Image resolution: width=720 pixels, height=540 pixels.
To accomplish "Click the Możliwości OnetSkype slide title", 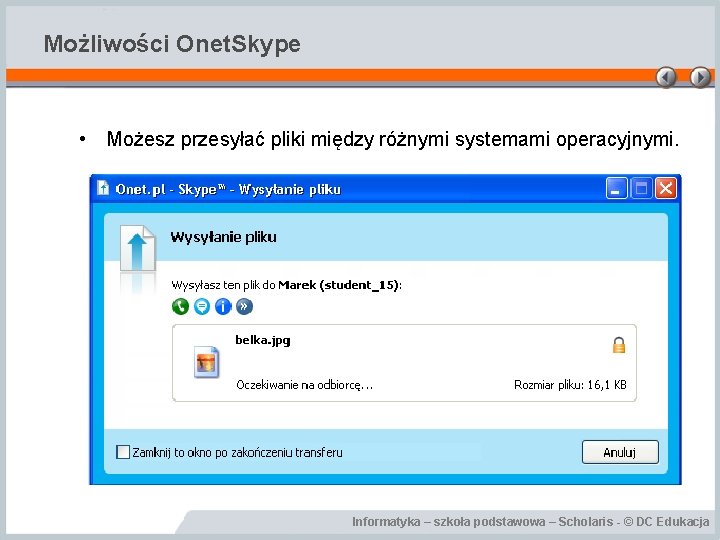I will (172, 45).
